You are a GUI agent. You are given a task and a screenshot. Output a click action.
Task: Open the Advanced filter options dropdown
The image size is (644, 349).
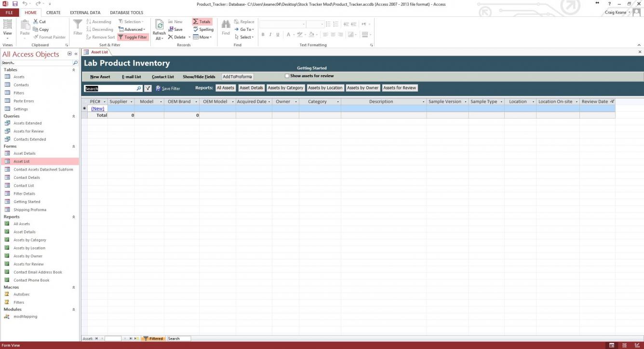(x=132, y=29)
